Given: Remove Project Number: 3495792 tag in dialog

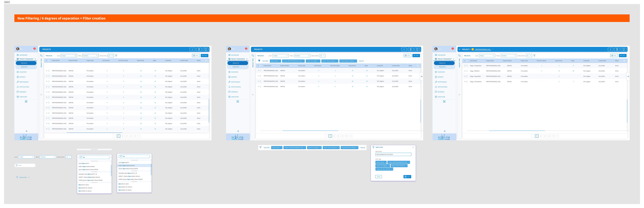Looking at the screenshot, I should pos(392,169).
